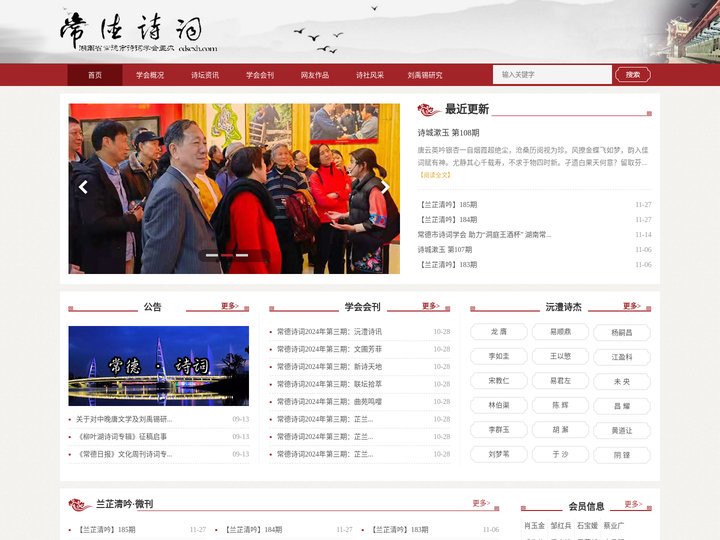Image resolution: width=720 pixels, height=540 pixels.
Task: Select poet button 黄道让
Action: pos(622,431)
